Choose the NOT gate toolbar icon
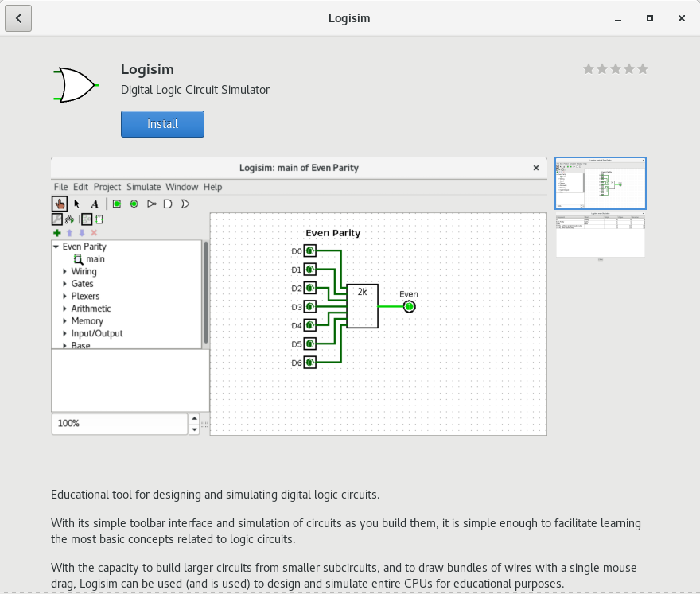The width and height of the screenshot is (700, 594). [151, 204]
